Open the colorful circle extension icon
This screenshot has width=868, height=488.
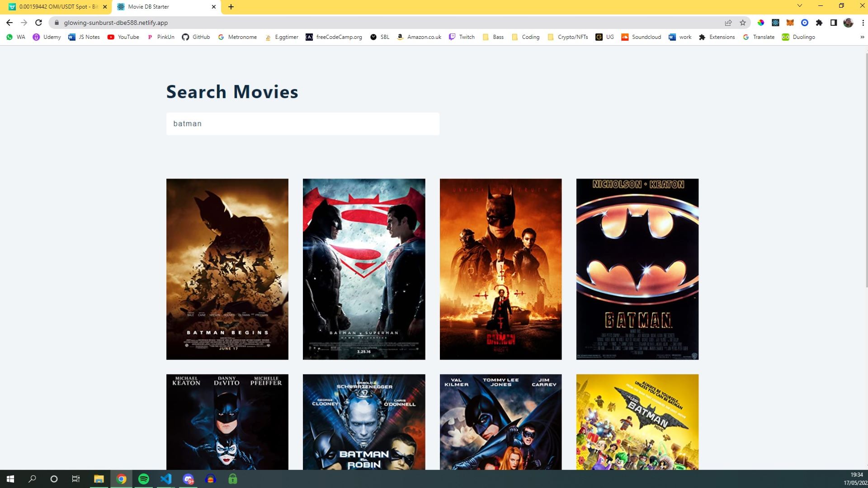pos(761,23)
